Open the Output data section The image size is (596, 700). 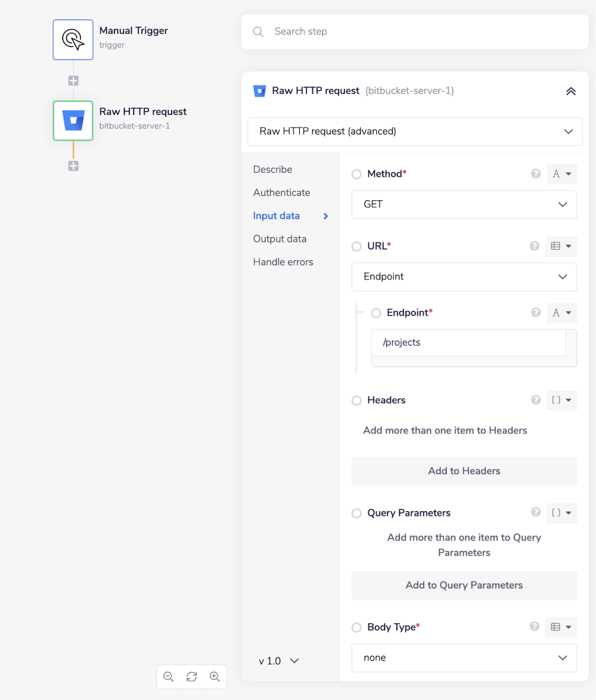click(x=280, y=238)
